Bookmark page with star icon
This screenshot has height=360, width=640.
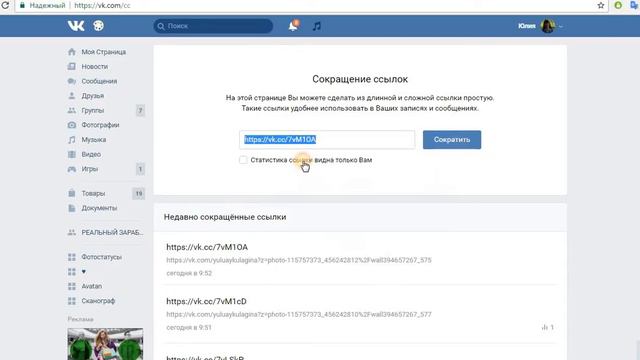(x=601, y=5)
